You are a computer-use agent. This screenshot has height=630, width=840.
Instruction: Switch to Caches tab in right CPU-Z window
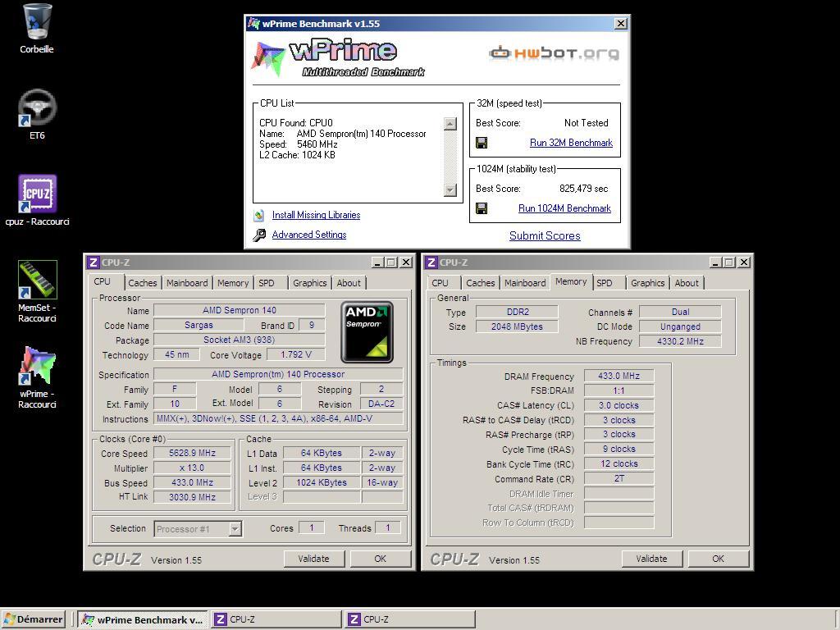click(481, 283)
